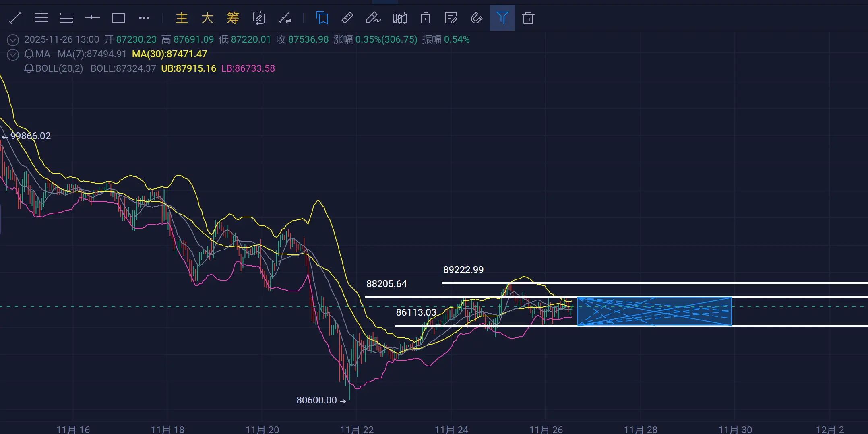Select the trend line drawing tool
Image resolution: width=868 pixels, height=434 pixels.
tap(15, 18)
